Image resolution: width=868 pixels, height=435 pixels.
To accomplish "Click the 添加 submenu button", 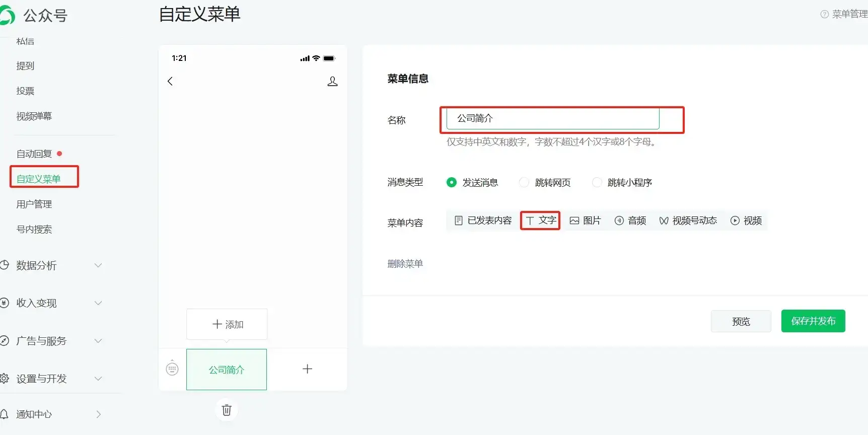I will (227, 324).
